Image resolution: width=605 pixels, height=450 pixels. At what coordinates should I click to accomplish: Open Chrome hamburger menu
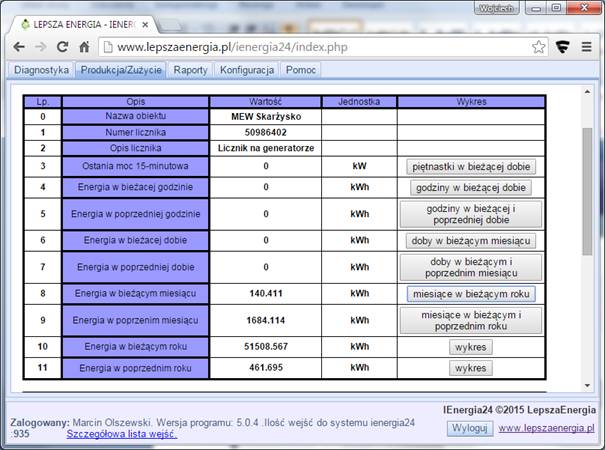(x=586, y=47)
